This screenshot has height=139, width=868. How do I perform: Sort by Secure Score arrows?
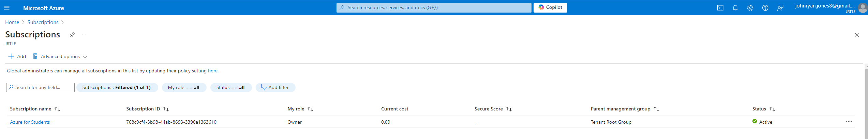pyautogui.click(x=509, y=109)
